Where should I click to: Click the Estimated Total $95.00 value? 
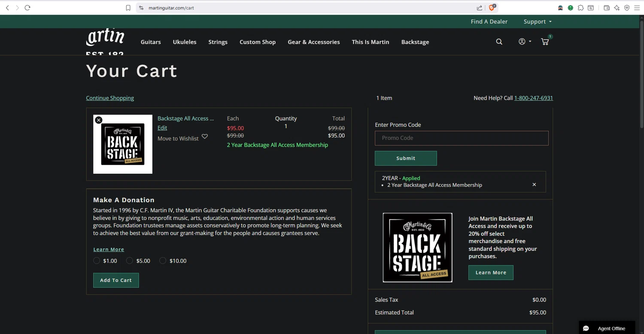click(x=538, y=313)
